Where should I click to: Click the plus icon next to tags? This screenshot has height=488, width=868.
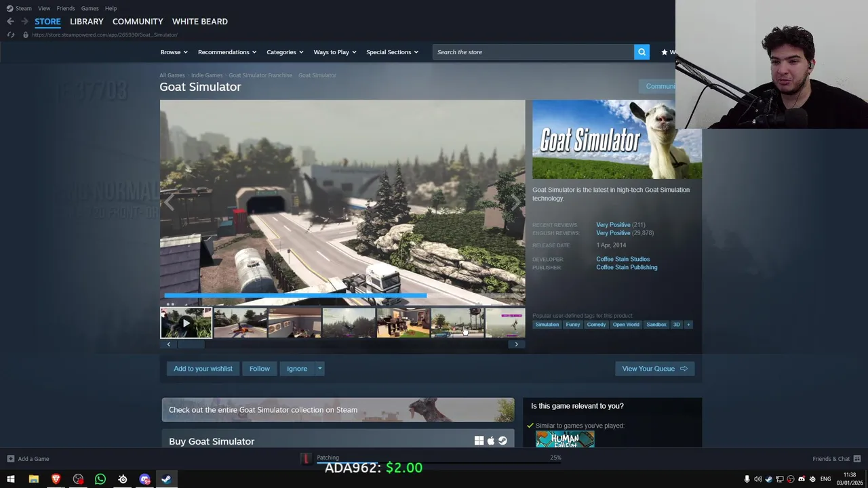(x=688, y=325)
